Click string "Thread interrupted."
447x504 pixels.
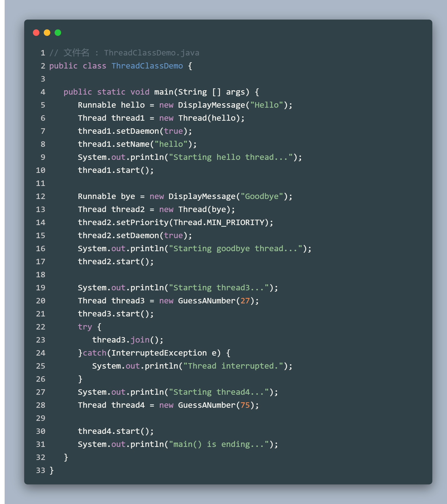pos(233,366)
